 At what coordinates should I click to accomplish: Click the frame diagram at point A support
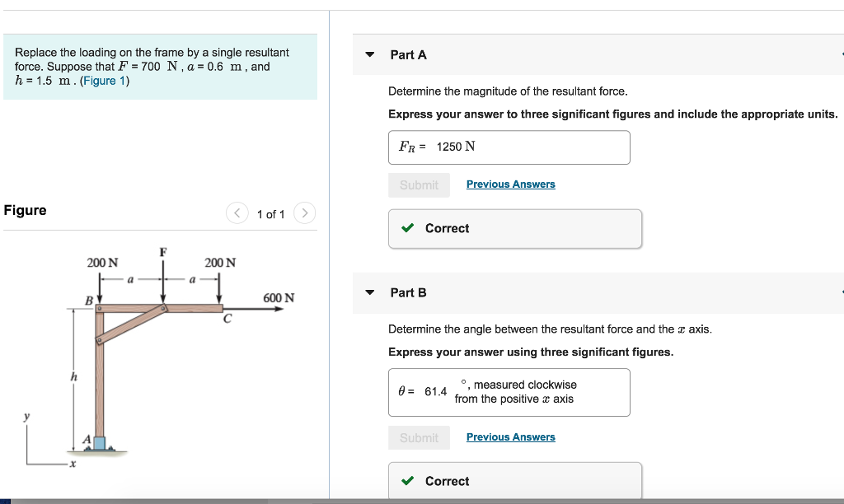coord(99,443)
